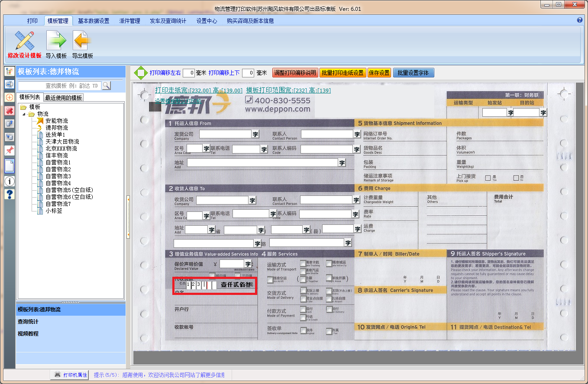Image resolution: width=588 pixels, height=384 pixels.
Task: Click the red X delete icon
Action: point(10,111)
